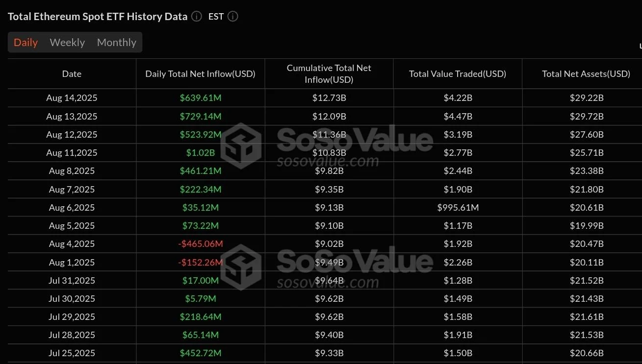The width and height of the screenshot is (642, 364).
Task: Click Daily Total Net Inflow column header
Action: tap(200, 74)
